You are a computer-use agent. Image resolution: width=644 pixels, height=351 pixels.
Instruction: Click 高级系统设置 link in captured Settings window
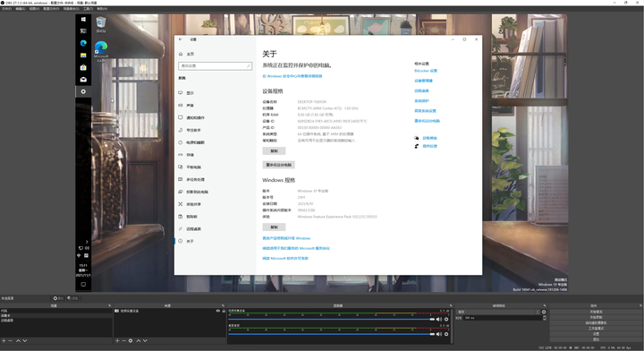pos(425,111)
